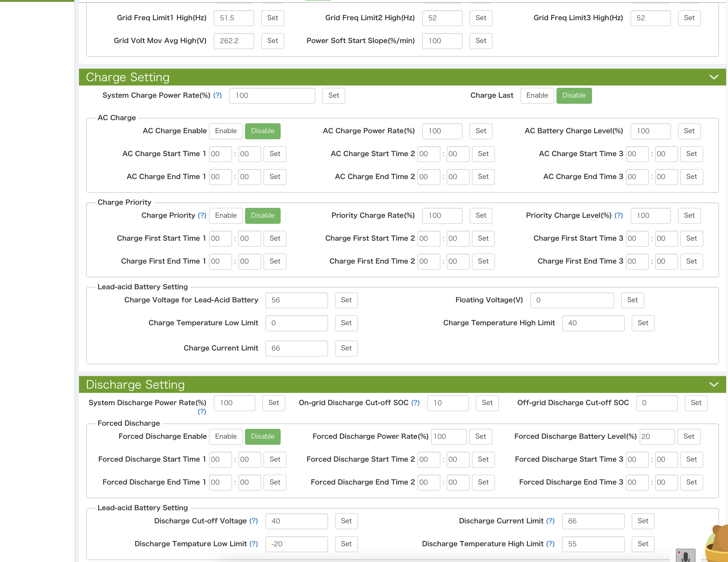The height and width of the screenshot is (562, 728).
Task: Set Discharge Temperature High Limit
Action: pos(643,544)
